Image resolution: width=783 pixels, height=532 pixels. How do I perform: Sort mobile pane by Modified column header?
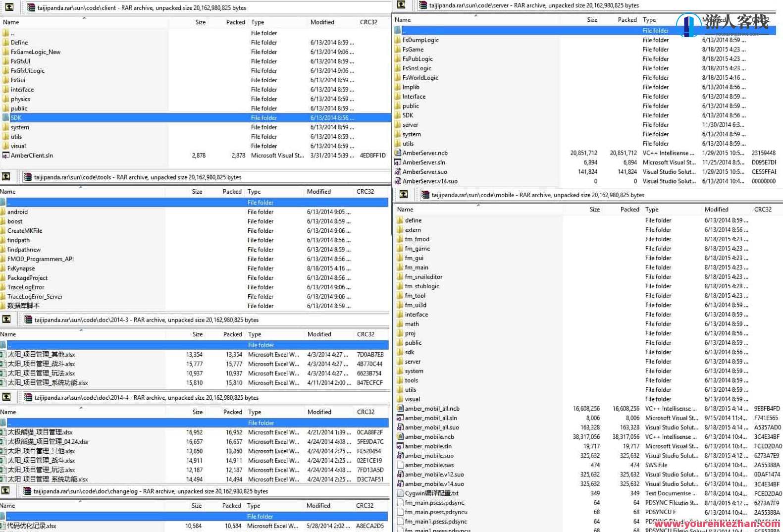(716, 210)
